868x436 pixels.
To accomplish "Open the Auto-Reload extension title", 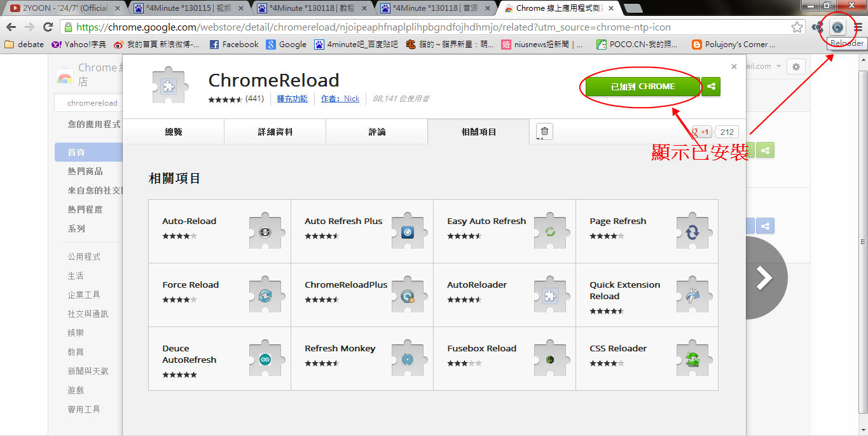I will click(189, 221).
